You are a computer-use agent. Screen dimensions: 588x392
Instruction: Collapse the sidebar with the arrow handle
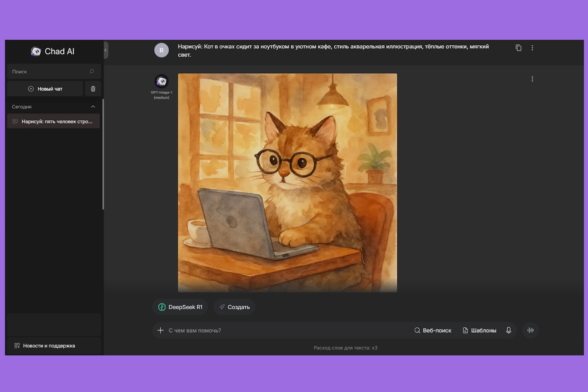pos(106,50)
